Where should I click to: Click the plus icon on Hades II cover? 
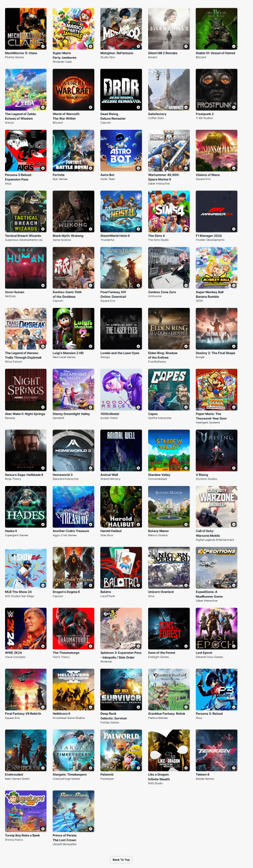pos(43,524)
